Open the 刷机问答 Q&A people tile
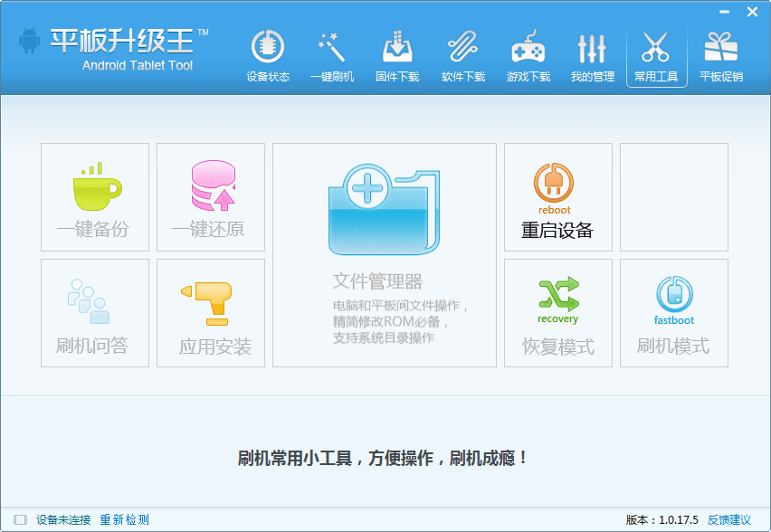 click(x=95, y=313)
